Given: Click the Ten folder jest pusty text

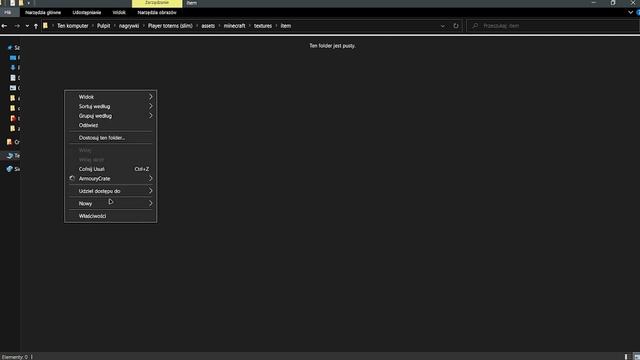Looking at the screenshot, I should tap(332, 46).
